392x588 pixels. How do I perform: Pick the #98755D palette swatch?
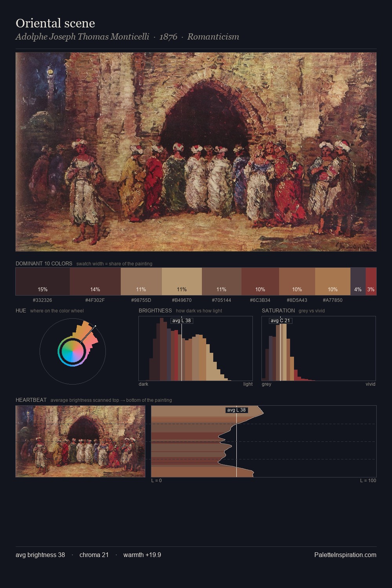141,281
